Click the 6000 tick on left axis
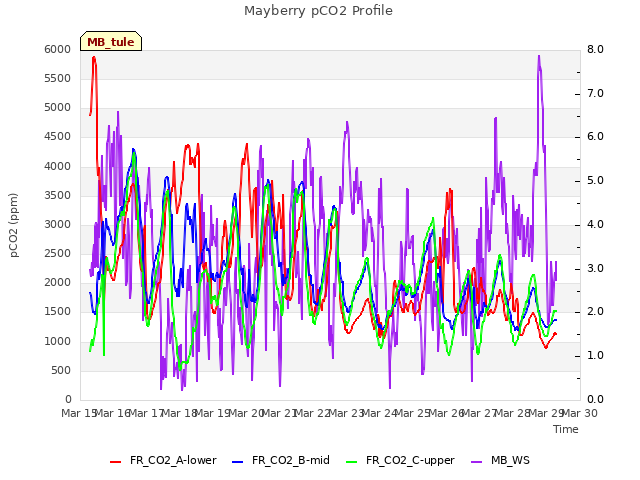Viewport: 640px width, 480px height. pyautogui.click(x=58, y=49)
